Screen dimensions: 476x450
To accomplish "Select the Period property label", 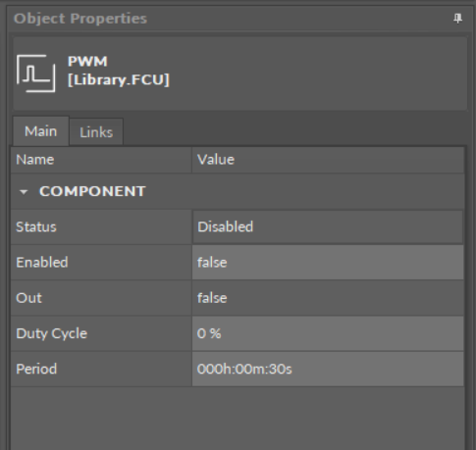I will [36, 369].
